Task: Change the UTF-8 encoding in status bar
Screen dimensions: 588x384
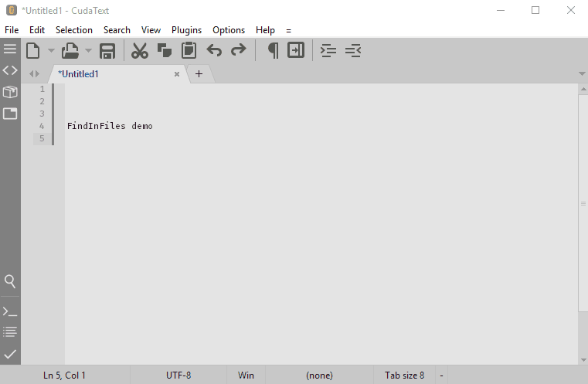Action: tap(178, 375)
